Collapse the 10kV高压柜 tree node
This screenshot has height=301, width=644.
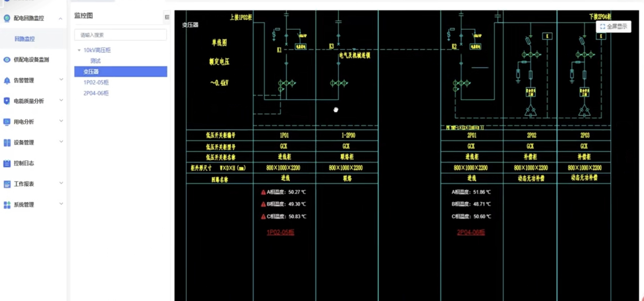coord(79,50)
